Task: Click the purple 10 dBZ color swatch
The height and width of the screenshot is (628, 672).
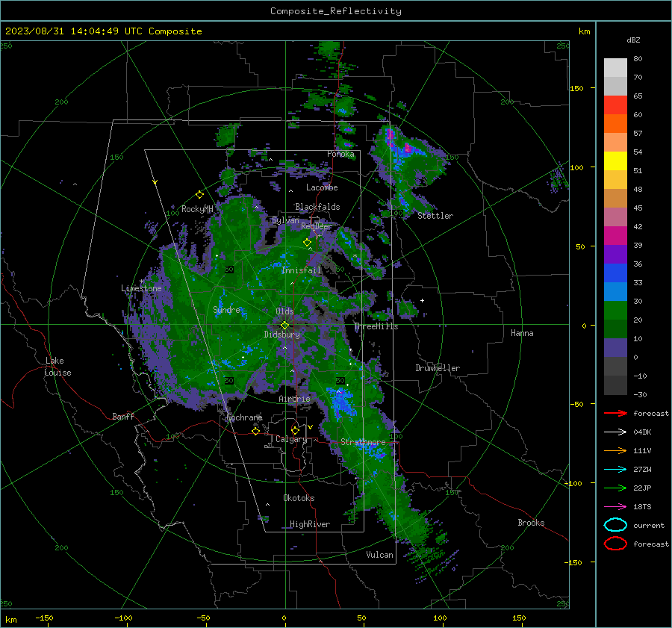Action: coord(615,348)
